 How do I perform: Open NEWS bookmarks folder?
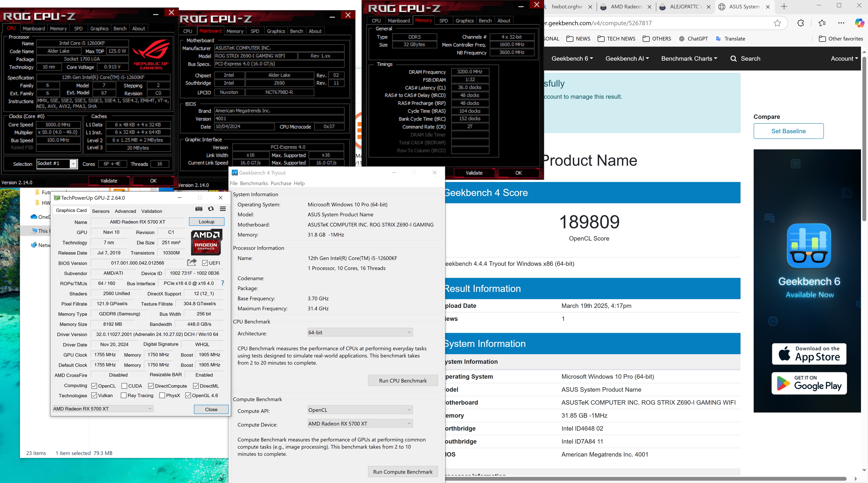point(578,39)
